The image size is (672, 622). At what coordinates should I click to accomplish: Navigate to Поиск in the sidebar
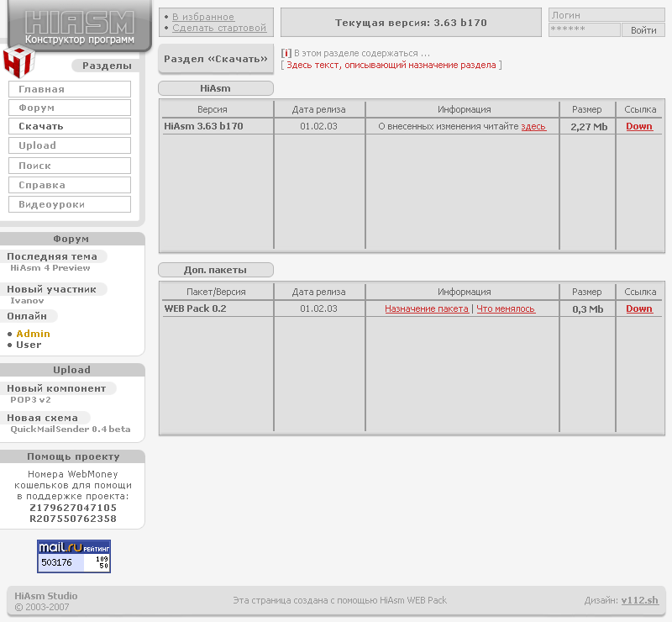(70, 166)
